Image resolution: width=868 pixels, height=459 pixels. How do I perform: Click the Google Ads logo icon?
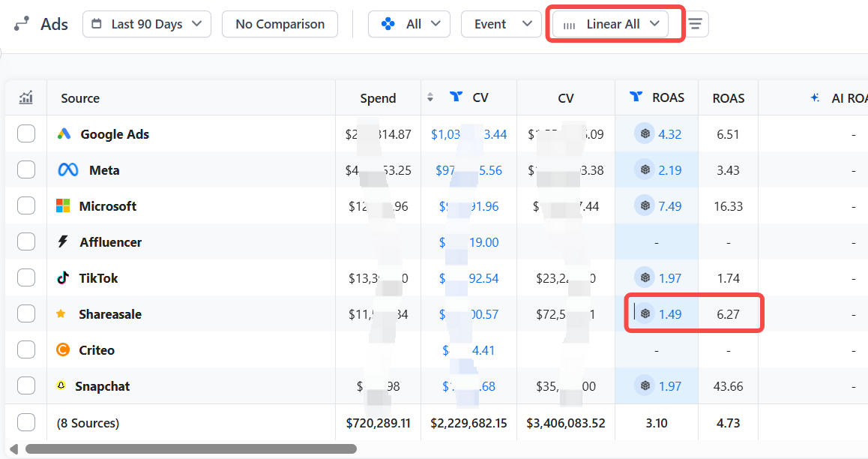[64, 134]
